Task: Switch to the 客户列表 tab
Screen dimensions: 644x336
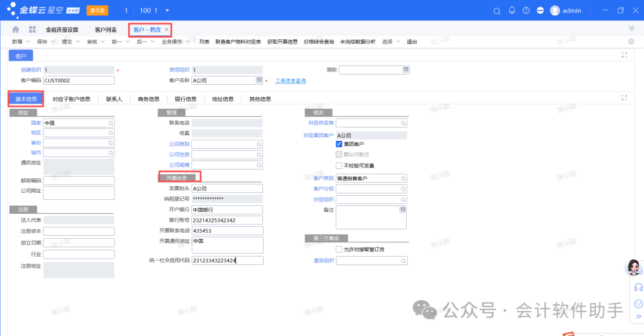Action: [x=106, y=30]
